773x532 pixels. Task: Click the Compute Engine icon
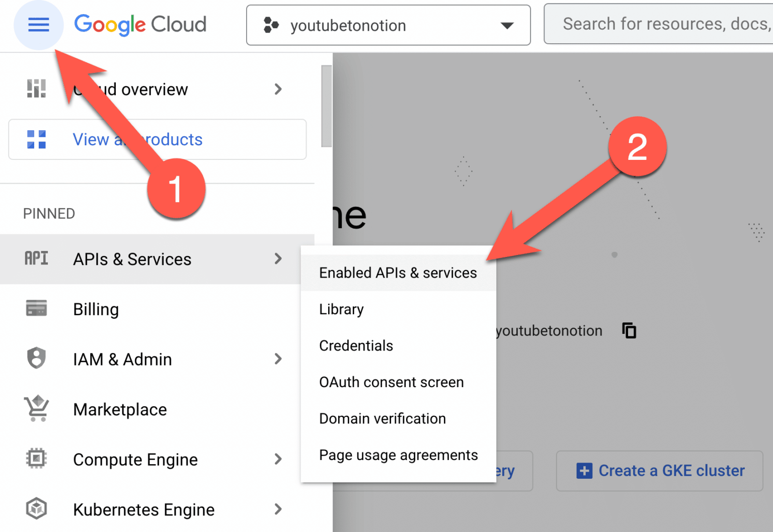click(x=36, y=459)
